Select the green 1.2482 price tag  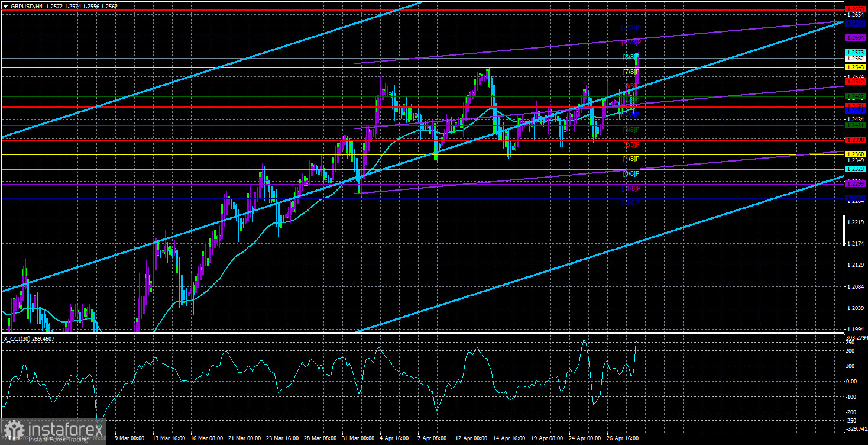tap(855, 96)
